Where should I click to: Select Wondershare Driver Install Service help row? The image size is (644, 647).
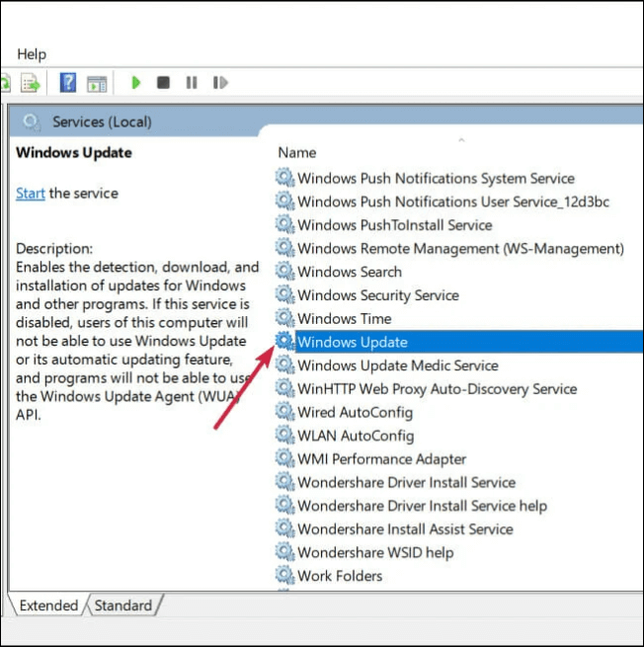422,506
